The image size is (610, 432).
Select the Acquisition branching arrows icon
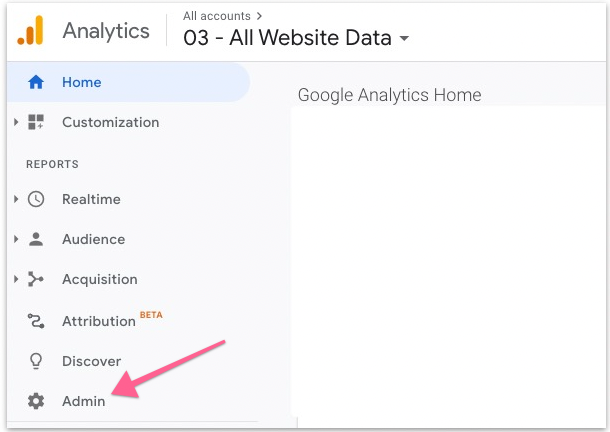click(x=36, y=279)
